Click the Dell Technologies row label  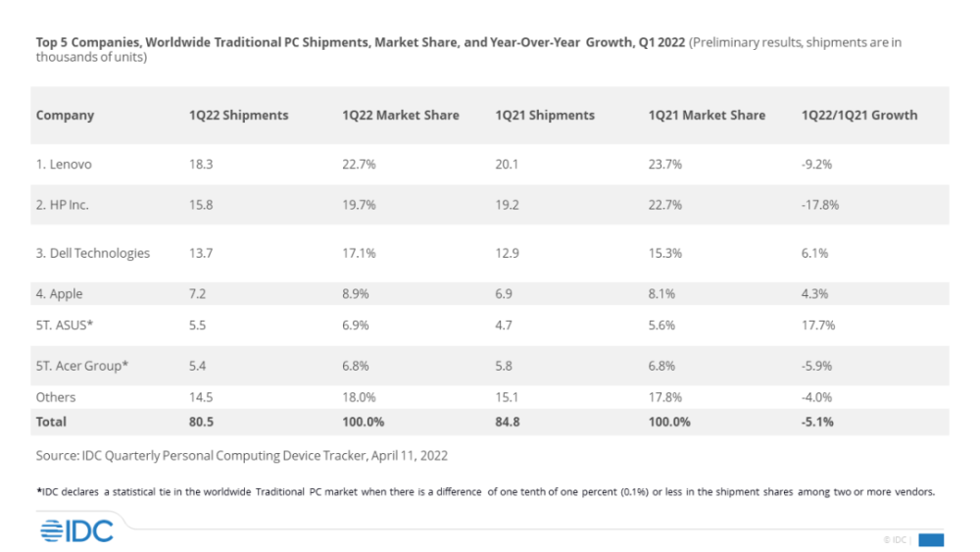point(93,253)
